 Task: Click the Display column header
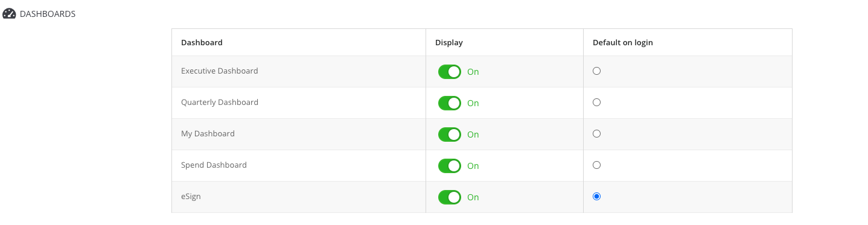(449, 43)
